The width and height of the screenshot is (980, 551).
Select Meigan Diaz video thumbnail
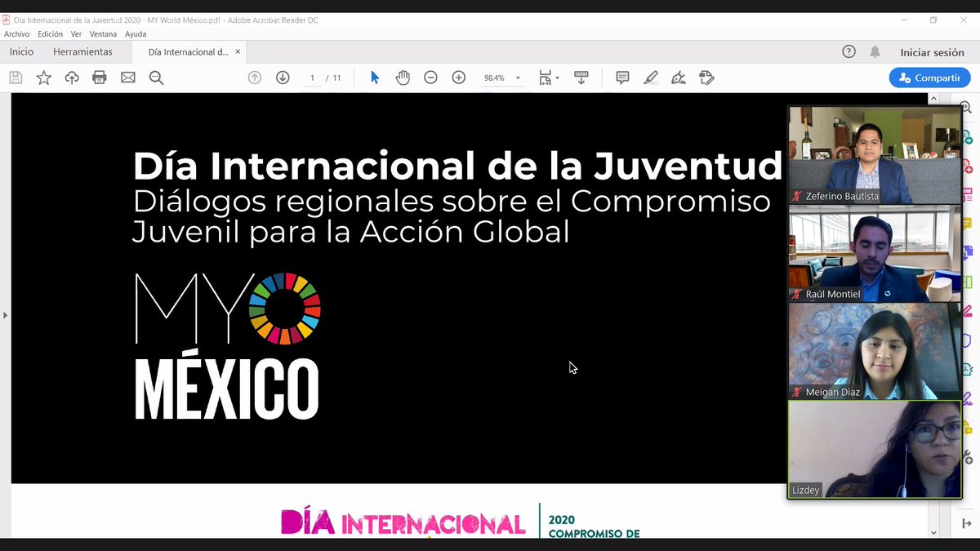coord(874,351)
